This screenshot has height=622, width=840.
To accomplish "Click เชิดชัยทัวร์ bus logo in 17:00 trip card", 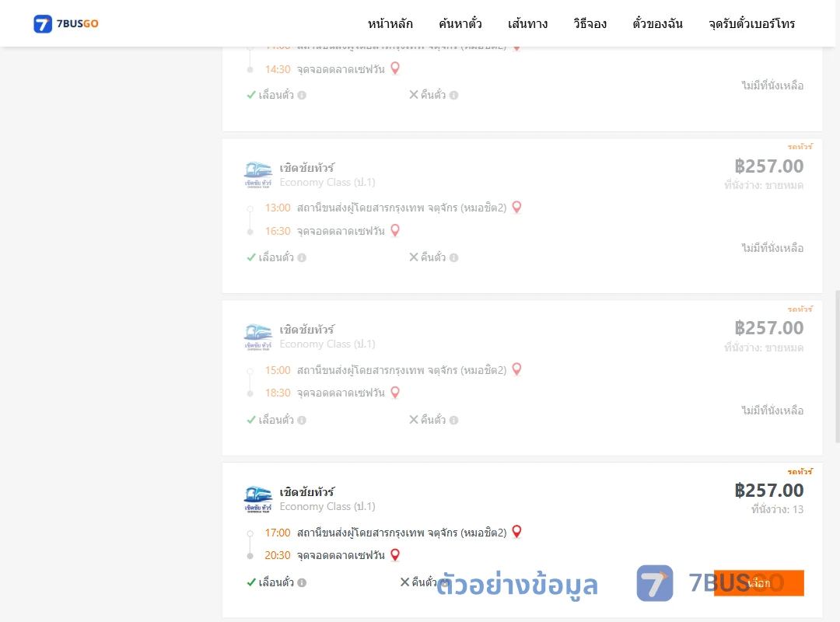I will click(258, 499).
